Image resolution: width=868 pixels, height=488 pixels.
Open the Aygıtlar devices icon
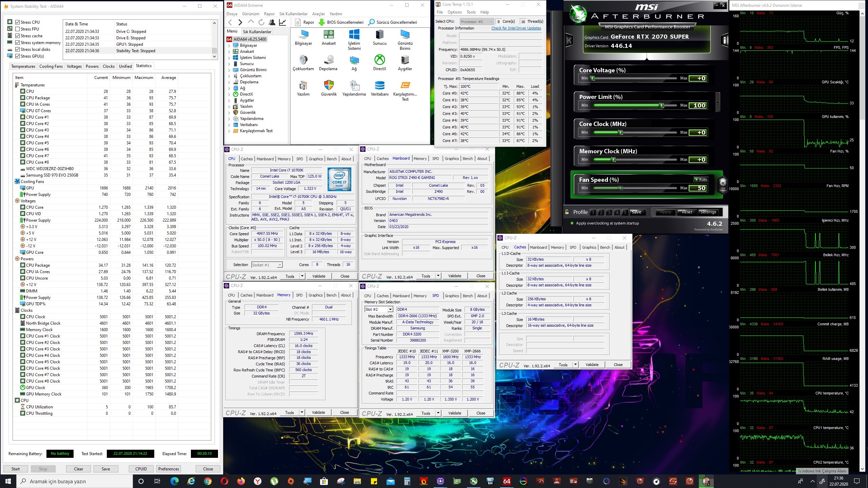[405, 63]
